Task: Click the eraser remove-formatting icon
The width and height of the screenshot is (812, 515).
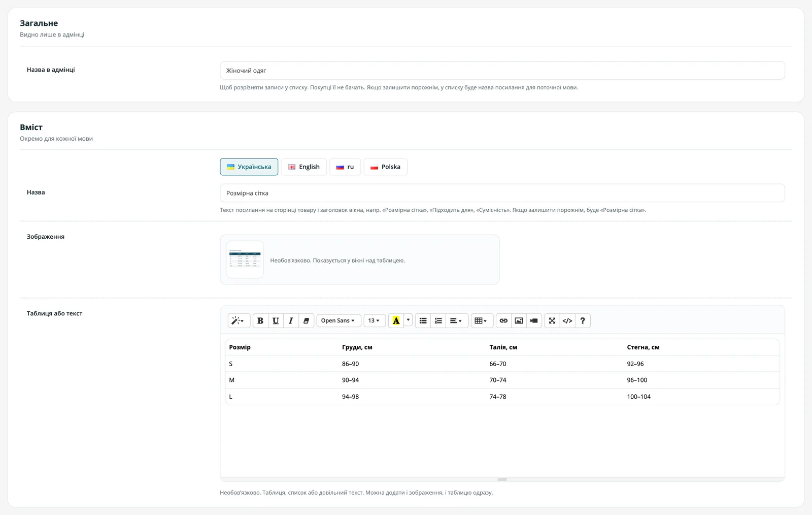Action: point(306,320)
